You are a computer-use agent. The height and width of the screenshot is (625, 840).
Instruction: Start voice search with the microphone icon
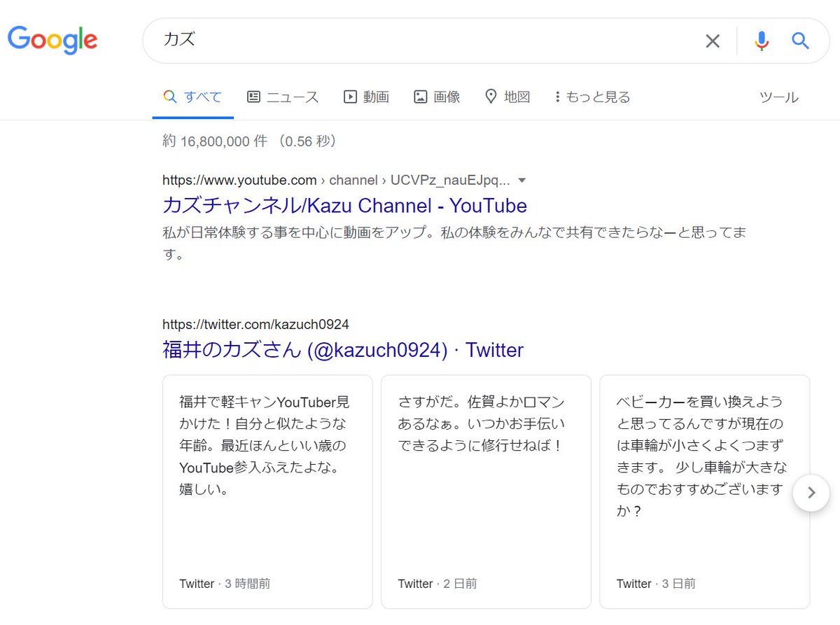pos(762,41)
